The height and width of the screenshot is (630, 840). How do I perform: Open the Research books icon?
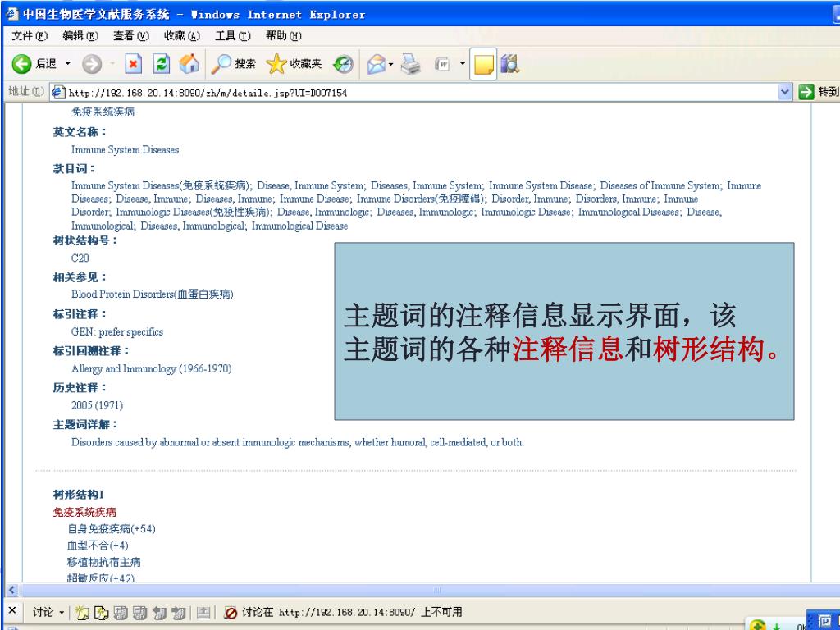click(510, 64)
